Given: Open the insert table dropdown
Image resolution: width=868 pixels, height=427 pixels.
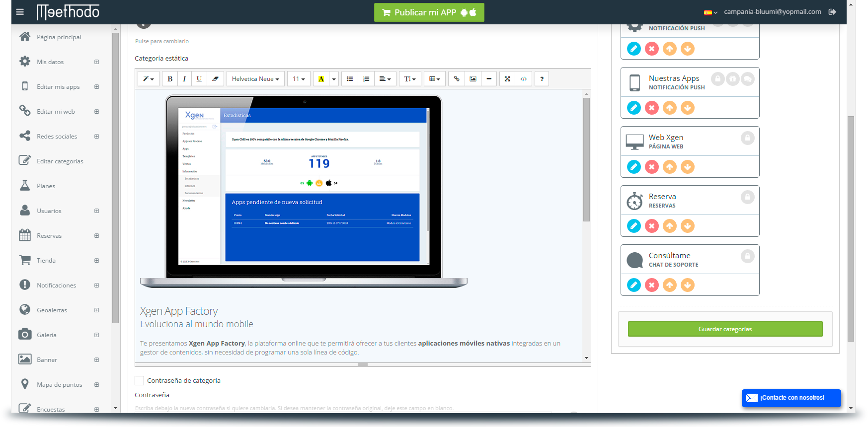Looking at the screenshot, I should [435, 79].
